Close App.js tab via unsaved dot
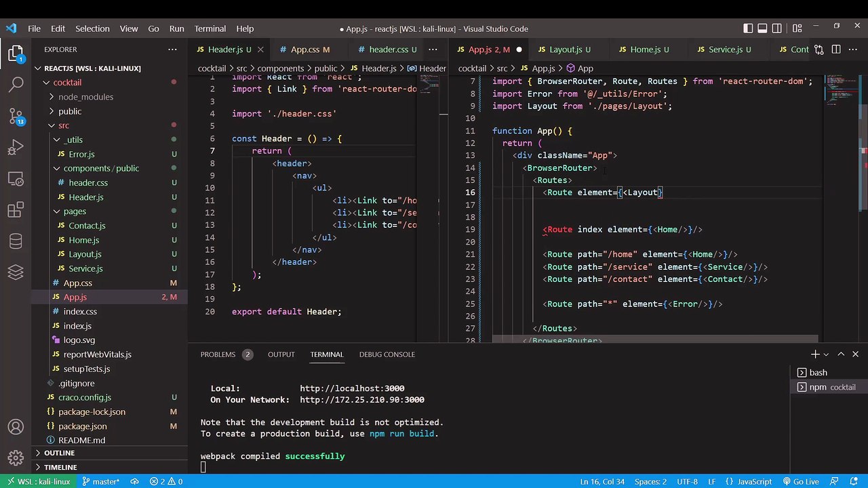868x488 pixels. coord(519,49)
